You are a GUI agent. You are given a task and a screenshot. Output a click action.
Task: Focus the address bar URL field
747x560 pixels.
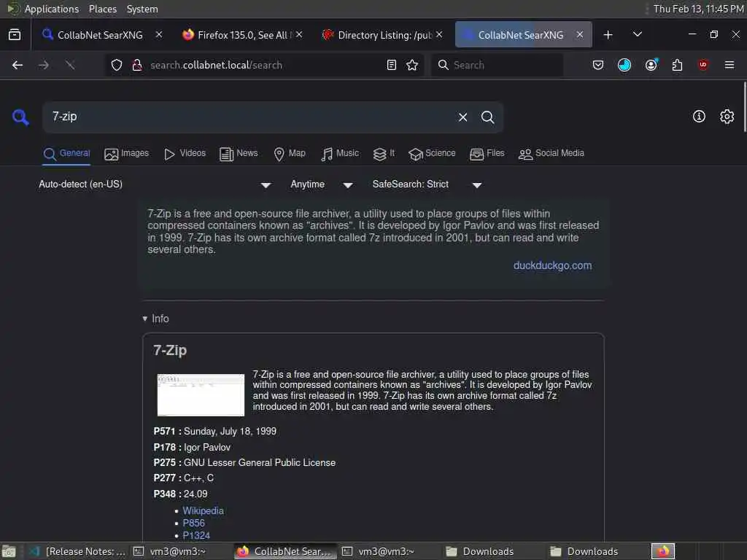click(x=264, y=65)
